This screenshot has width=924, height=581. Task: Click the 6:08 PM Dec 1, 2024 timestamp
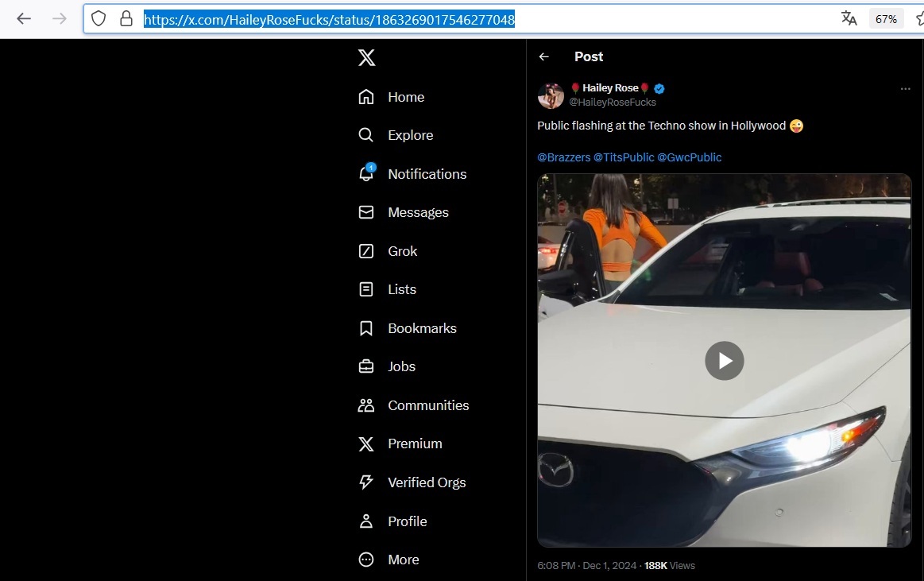click(x=587, y=566)
